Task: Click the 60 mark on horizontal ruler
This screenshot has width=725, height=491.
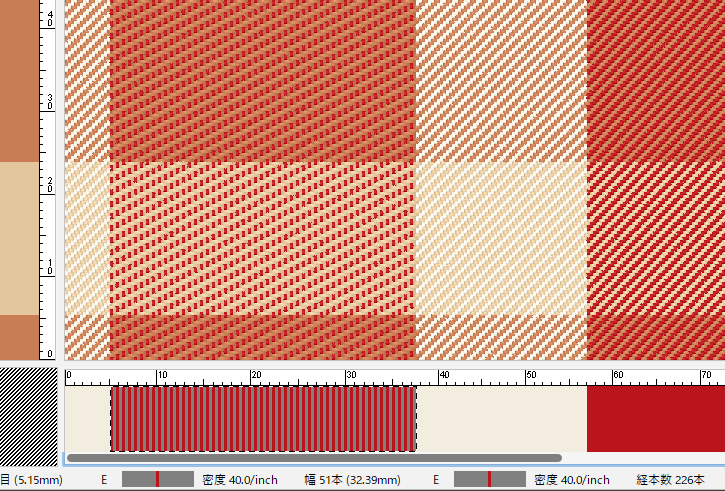Action: coord(618,374)
